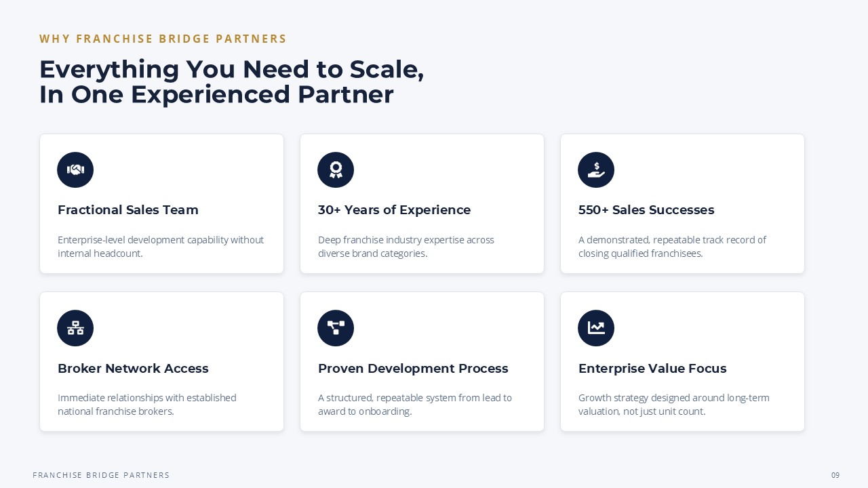The image size is (868, 488).
Task: Click the Proven Development Process heading
Action: point(413,369)
